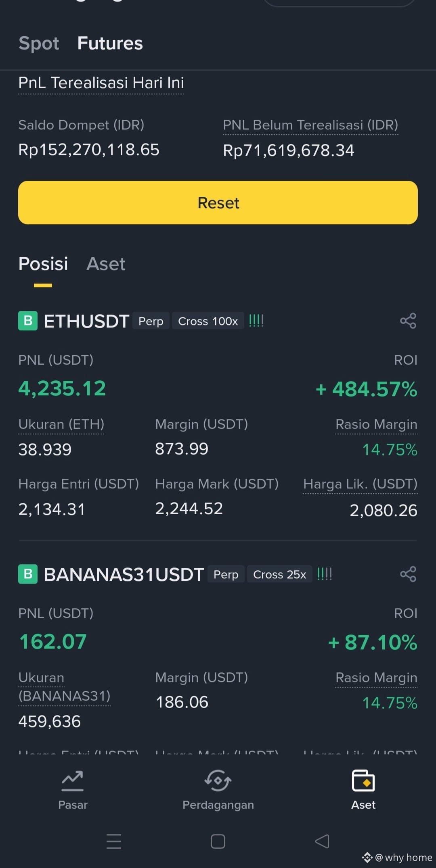Tap the yellow Reset button

[218, 202]
